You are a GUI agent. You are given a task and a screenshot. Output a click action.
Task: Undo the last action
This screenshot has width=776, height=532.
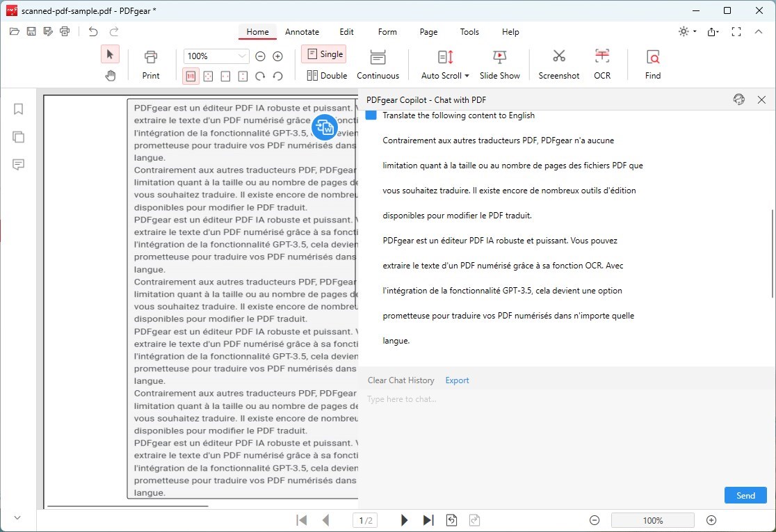(x=92, y=32)
